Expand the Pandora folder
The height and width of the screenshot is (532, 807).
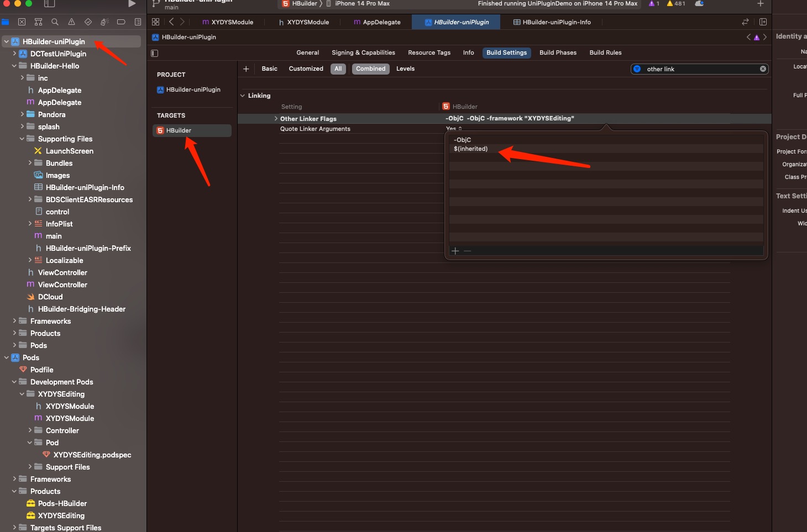pos(22,114)
